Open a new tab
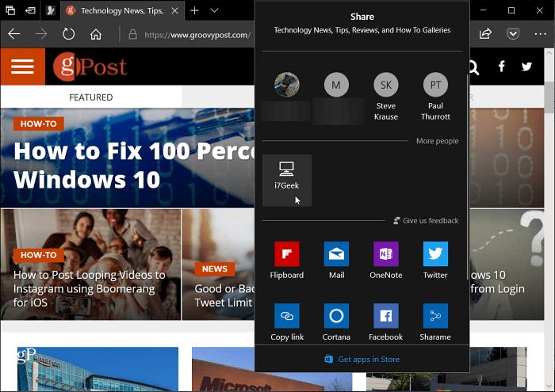 194,10
